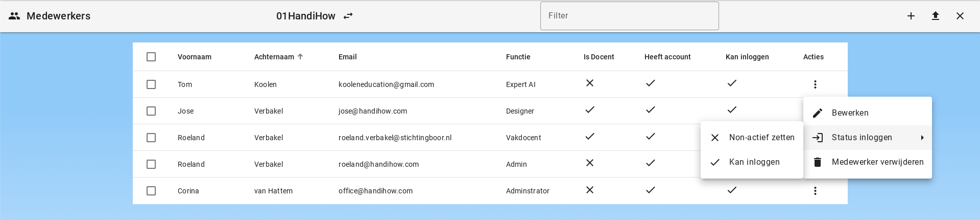Choose Non-actief zetten from submenu
The height and width of the screenshot is (220, 980).
761,138
